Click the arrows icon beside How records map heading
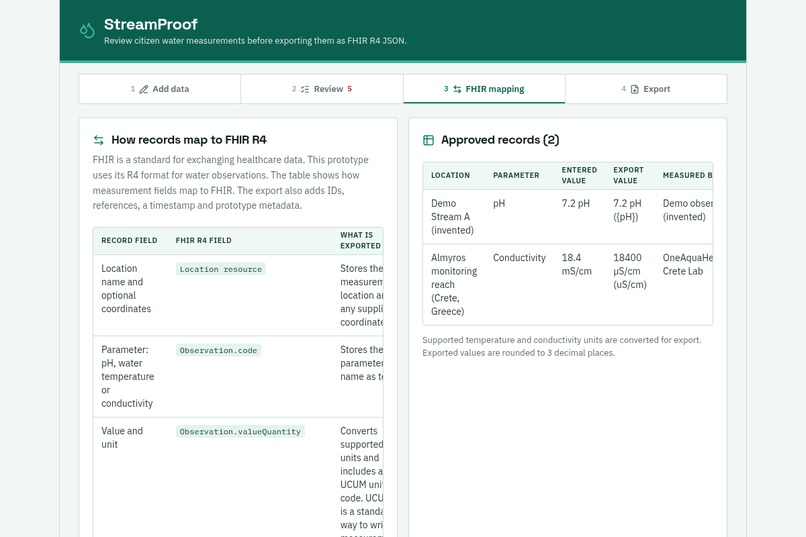806x537 pixels. (x=99, y=140)
